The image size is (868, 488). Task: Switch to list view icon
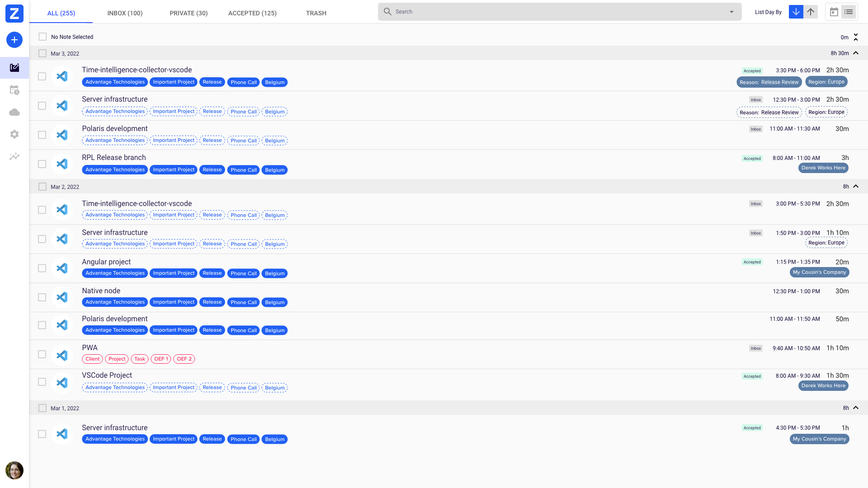click(849, 12)
